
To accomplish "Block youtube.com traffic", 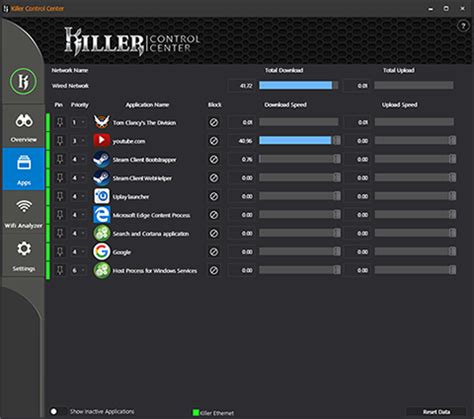I will 214,141.
